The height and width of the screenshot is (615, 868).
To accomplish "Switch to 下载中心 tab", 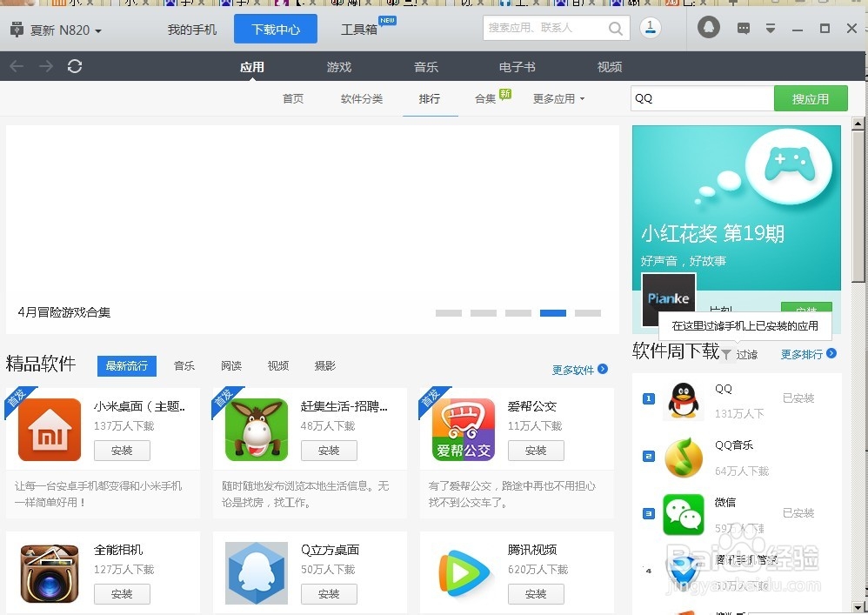I will (x=276, y=29).
